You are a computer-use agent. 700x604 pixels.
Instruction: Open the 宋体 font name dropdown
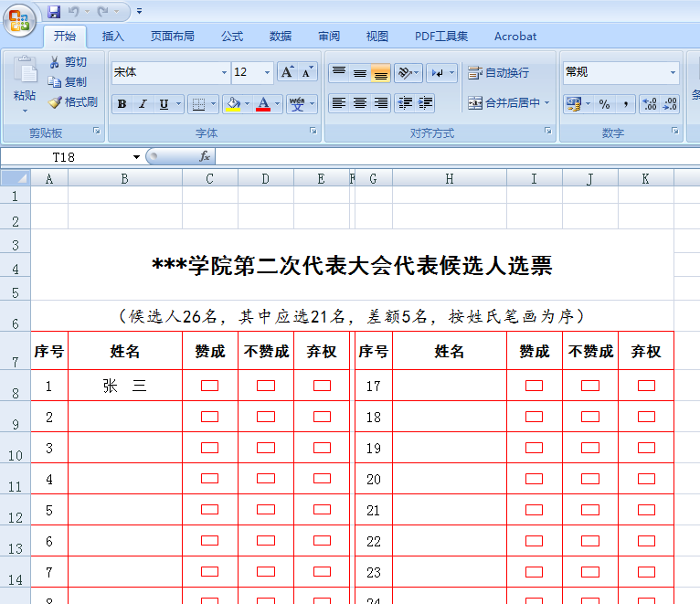(224, 72)
